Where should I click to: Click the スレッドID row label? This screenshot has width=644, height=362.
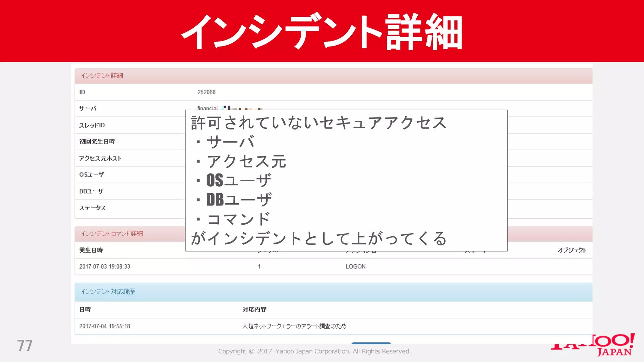click(x=92, y=125)
